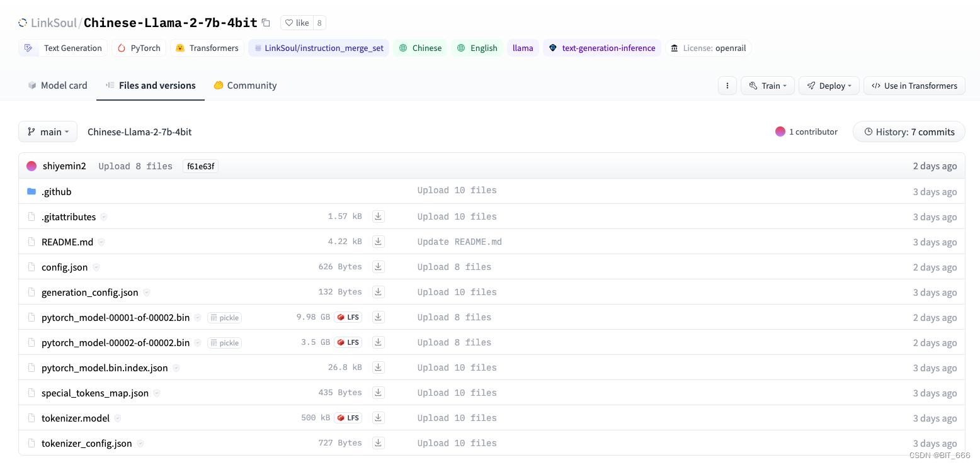Open the .github folder
980x465 pixels.
(x=57, y=191)
